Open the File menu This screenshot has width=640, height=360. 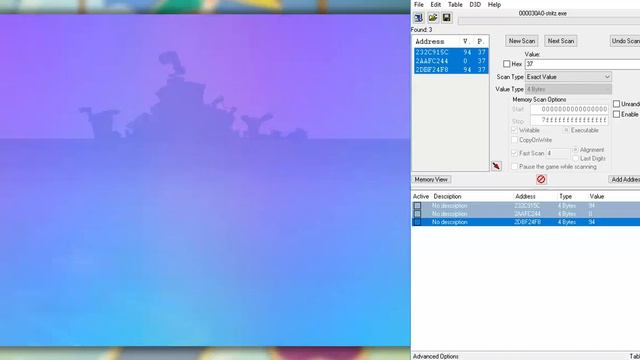pyautogui.click(x=419, y=4)
